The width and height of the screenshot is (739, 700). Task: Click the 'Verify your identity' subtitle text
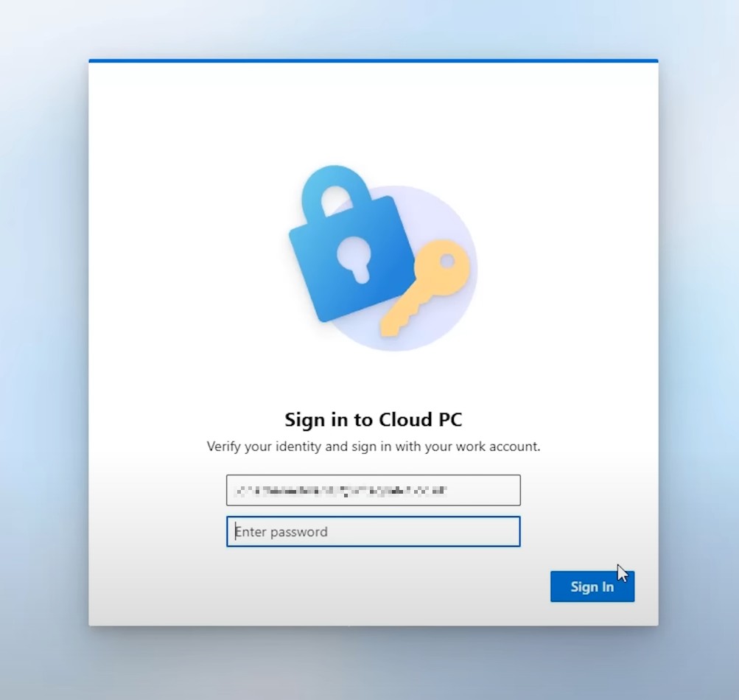(x=374, y=447)
